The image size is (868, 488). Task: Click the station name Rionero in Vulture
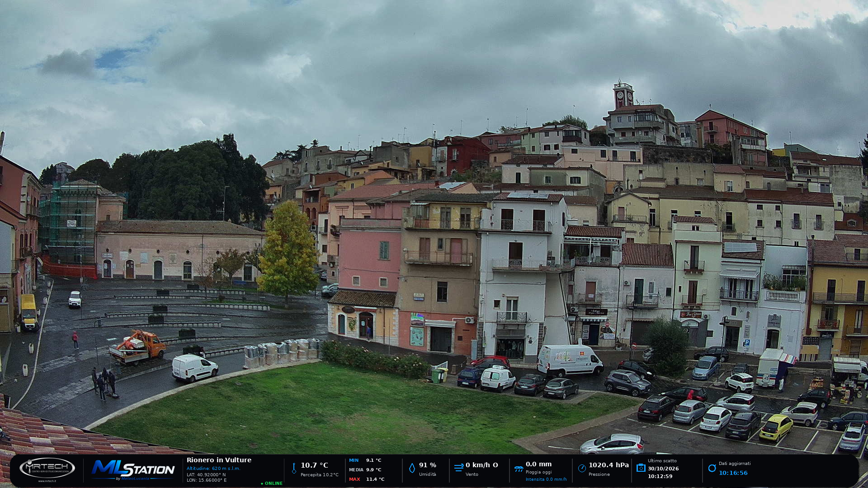tap(219, 460)
